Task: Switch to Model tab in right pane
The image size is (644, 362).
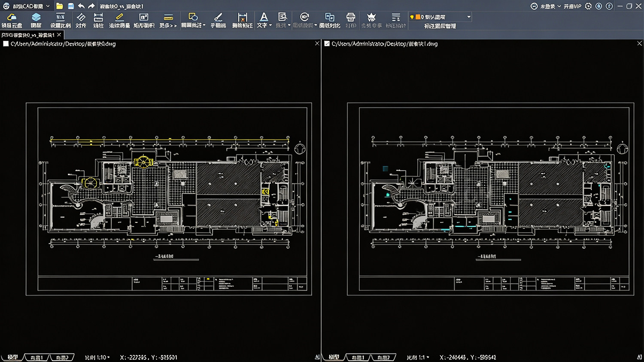Action: pyautogui.click(x=334, y=357)
